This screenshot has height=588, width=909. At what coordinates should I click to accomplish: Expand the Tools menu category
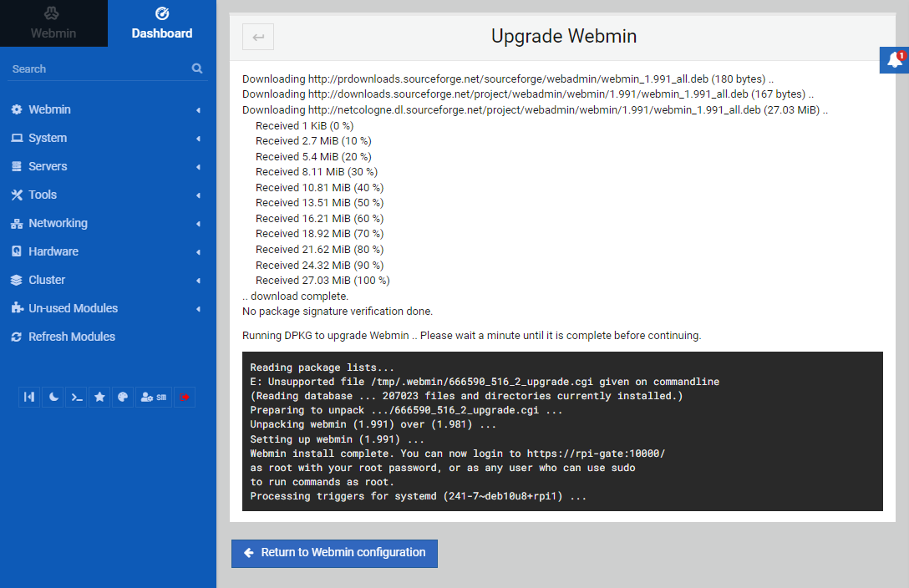108,195
